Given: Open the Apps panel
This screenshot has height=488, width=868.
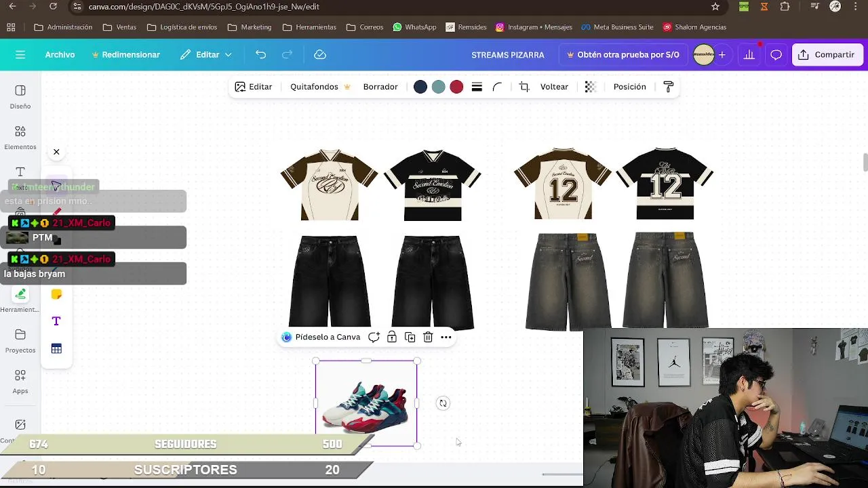Looking at the screenshot, I should [x=20, y=382].
